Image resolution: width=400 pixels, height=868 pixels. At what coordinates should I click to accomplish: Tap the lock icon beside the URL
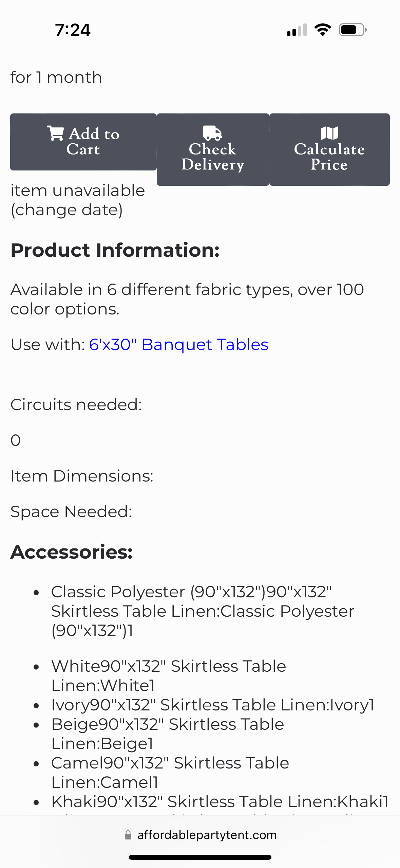128,835
